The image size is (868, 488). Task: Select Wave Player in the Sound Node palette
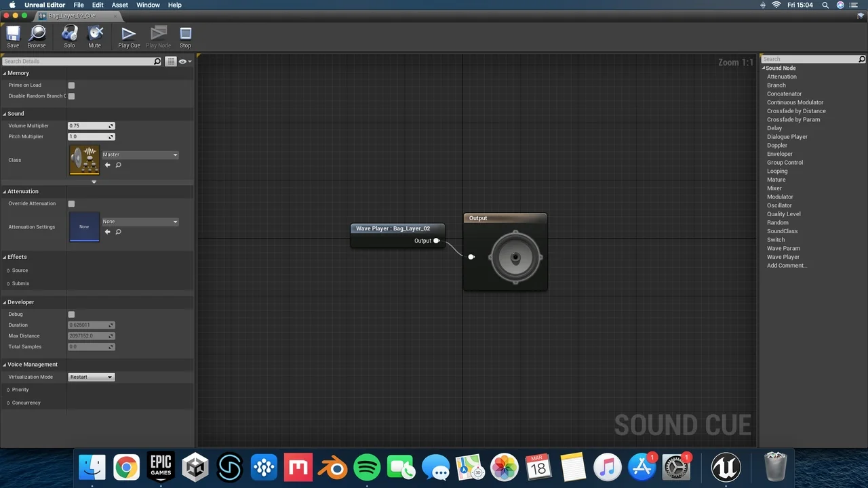click(x=783, y=256)
